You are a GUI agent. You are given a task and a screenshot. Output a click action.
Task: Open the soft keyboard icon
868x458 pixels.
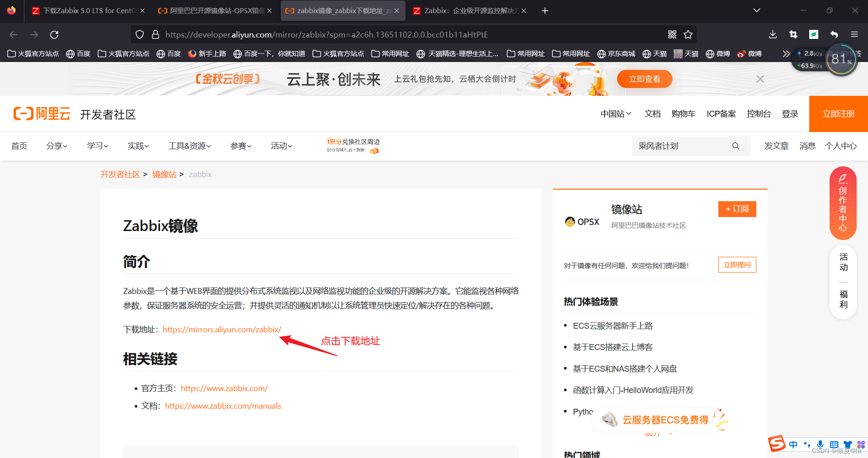(x=834, y=445)
